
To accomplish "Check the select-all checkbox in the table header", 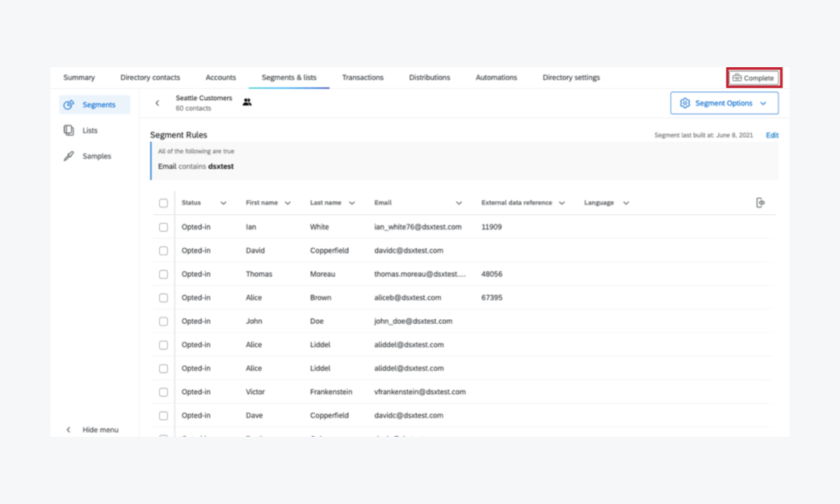I will pyautogui.click(x=163, y=202).
